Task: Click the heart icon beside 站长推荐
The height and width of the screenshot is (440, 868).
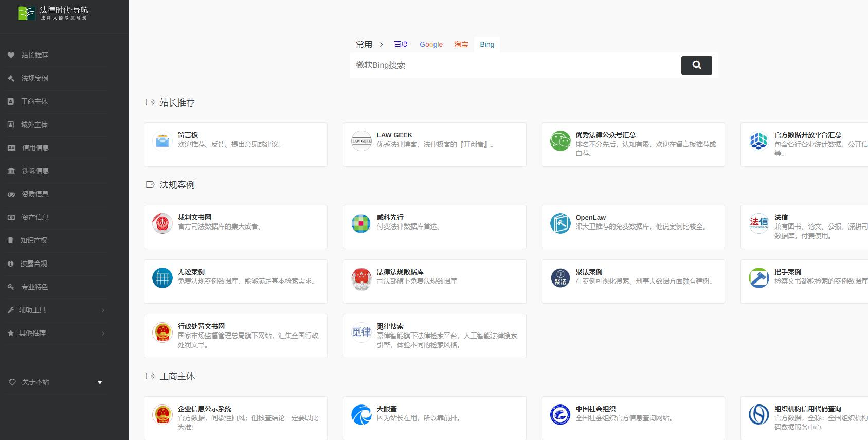Action: 11,55
